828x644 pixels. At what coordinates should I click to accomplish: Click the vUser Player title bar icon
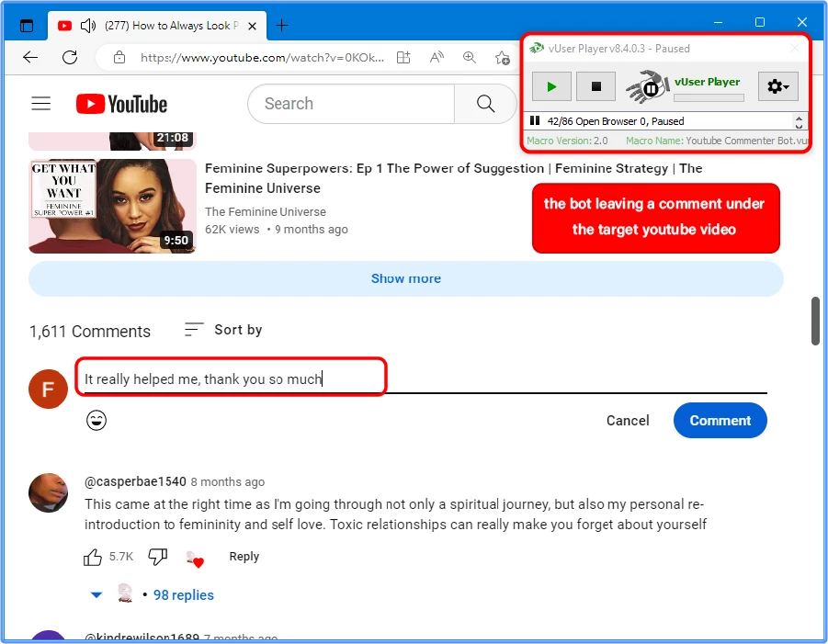537,48
